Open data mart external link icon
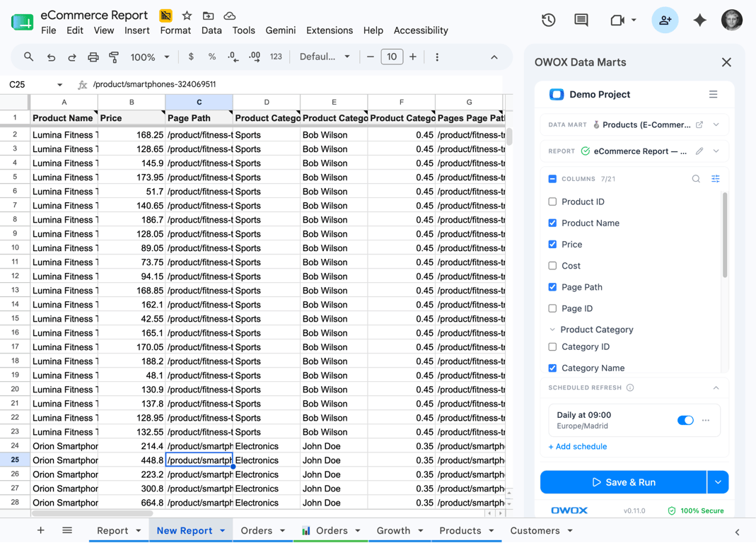 tap(699, 125)
